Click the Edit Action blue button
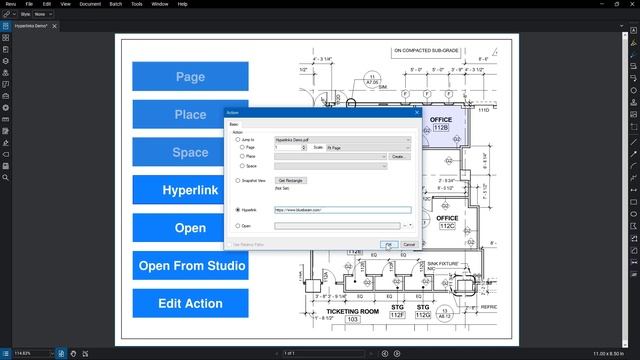Image resolution: width=640 pixels, height=360 pixels. coord(191,303)
